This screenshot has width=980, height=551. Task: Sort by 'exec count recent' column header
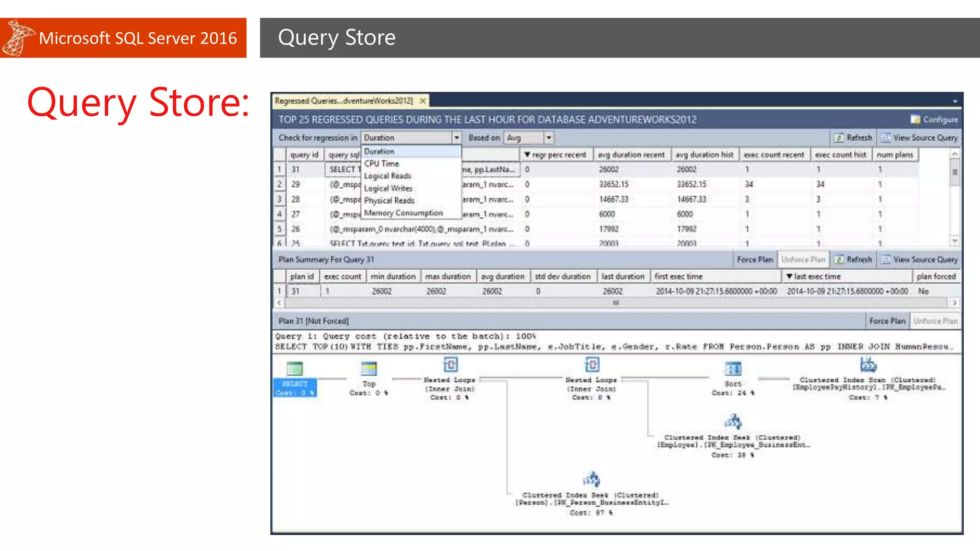(774, 155)
